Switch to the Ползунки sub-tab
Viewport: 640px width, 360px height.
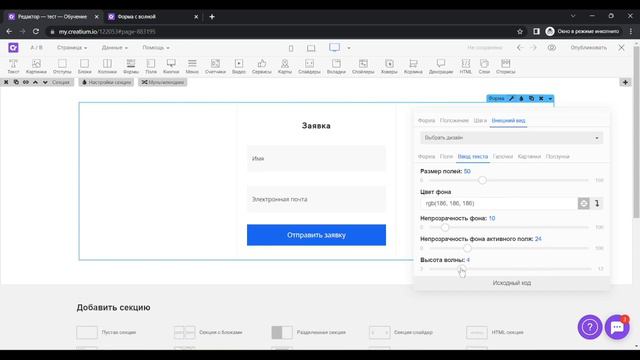point(558,156)
